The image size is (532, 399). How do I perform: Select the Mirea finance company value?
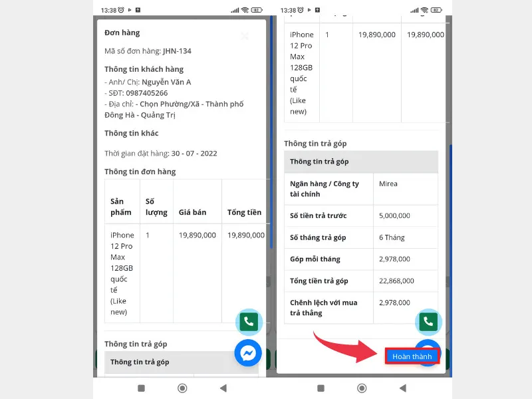tap(388, 184)
